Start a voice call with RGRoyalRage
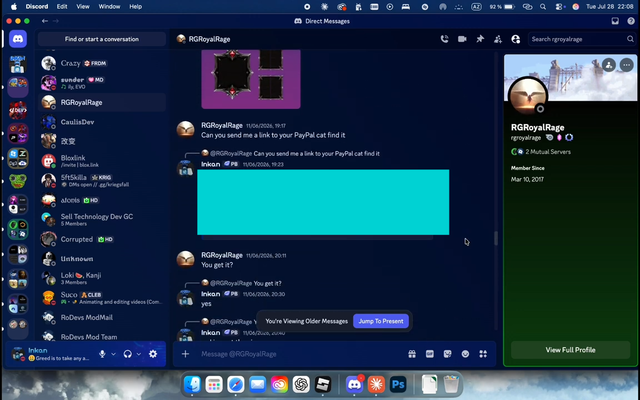Screen dimensions: 640x400 pos(444,39)
